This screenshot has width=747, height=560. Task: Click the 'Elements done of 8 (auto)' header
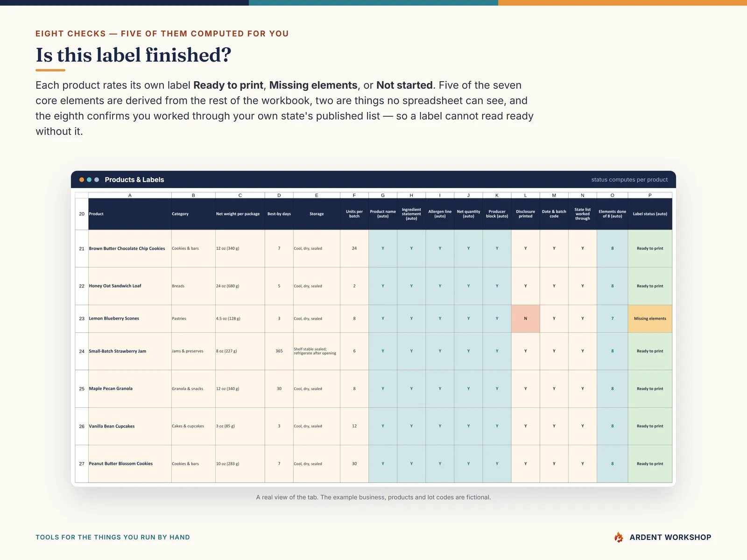[612, 214]
